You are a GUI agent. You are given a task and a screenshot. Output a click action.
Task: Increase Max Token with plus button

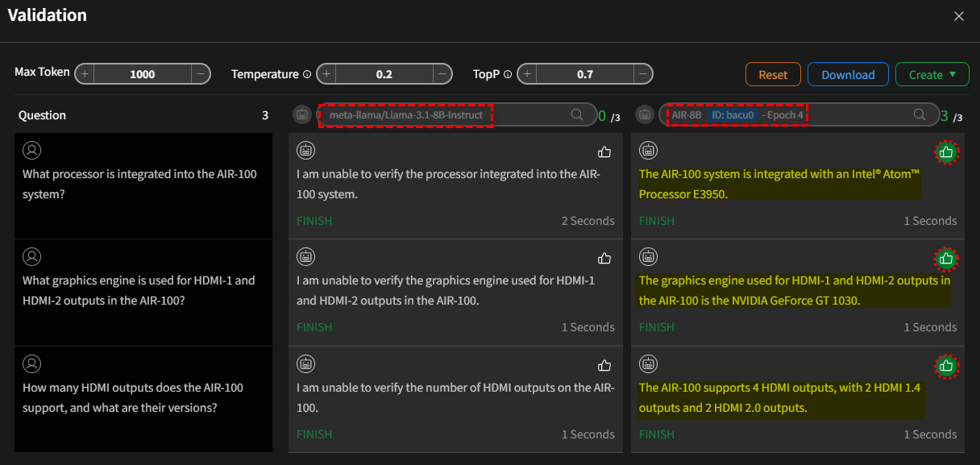pyautogui.click(x=85, y=74)
